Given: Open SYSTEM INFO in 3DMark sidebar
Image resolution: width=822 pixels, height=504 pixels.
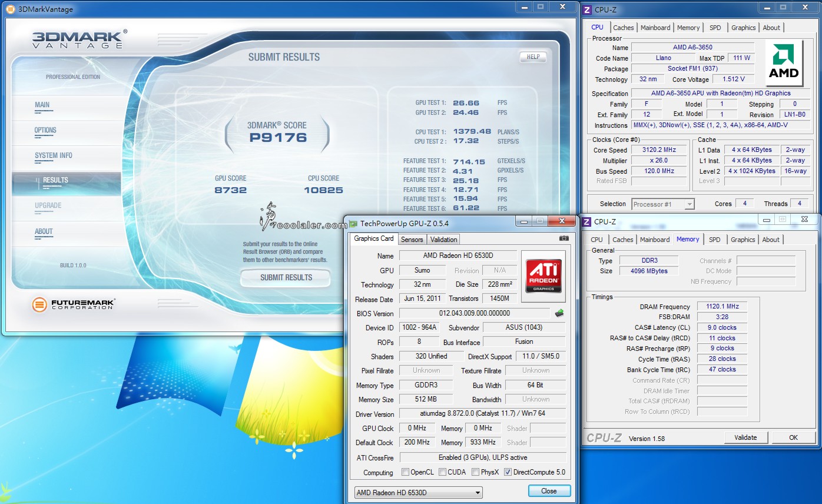Looking at the screenshot, I should click(x=54, y=156).
